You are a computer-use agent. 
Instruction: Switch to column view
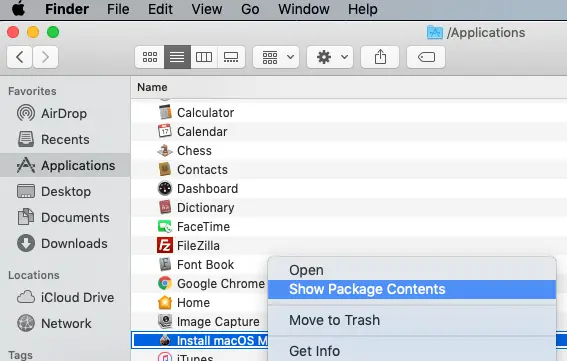pyautogui.click(x=204, y=57)
